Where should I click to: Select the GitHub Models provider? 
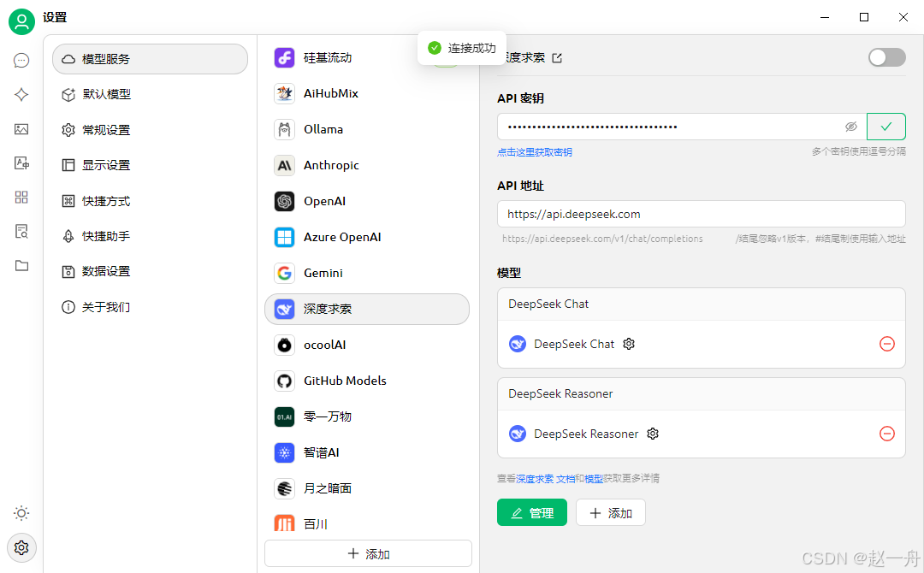366,381
